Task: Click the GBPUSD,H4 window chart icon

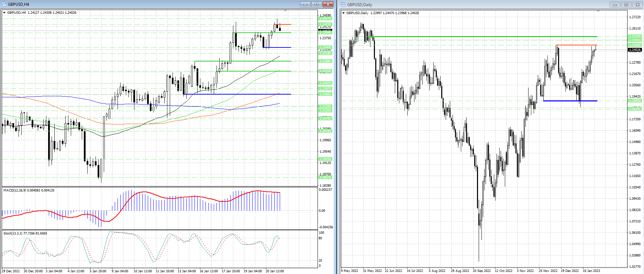Action: [x=4, y=4]
